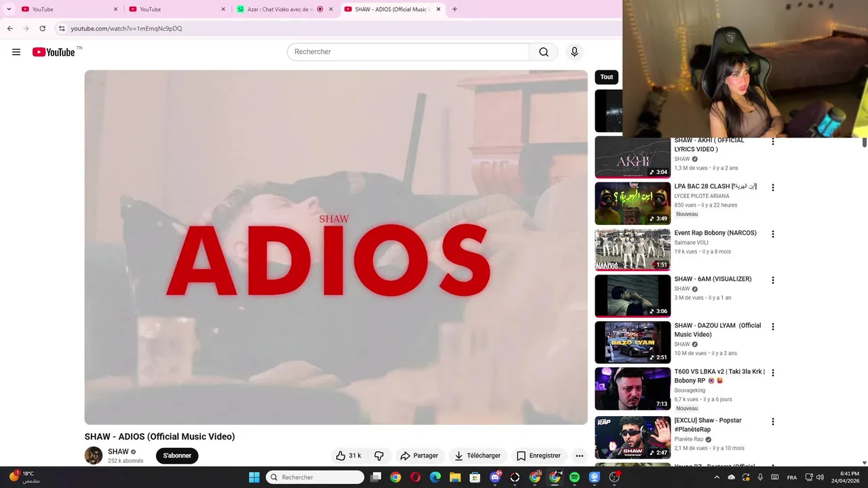Open options menu for T600 VS LBKA v2
This screenshot has height=488, width=868.
pyautogui.click(x=772, y=373)
